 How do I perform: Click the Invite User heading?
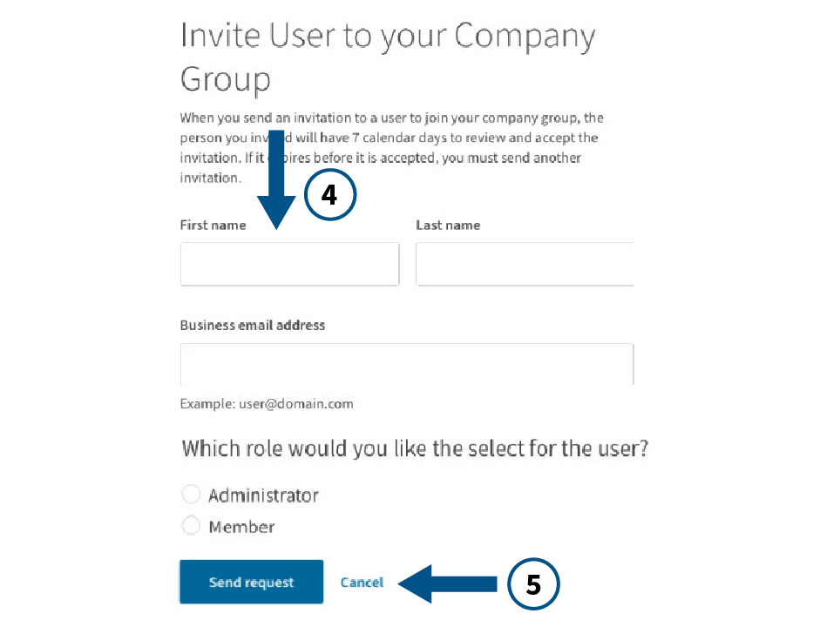(387, 57)
